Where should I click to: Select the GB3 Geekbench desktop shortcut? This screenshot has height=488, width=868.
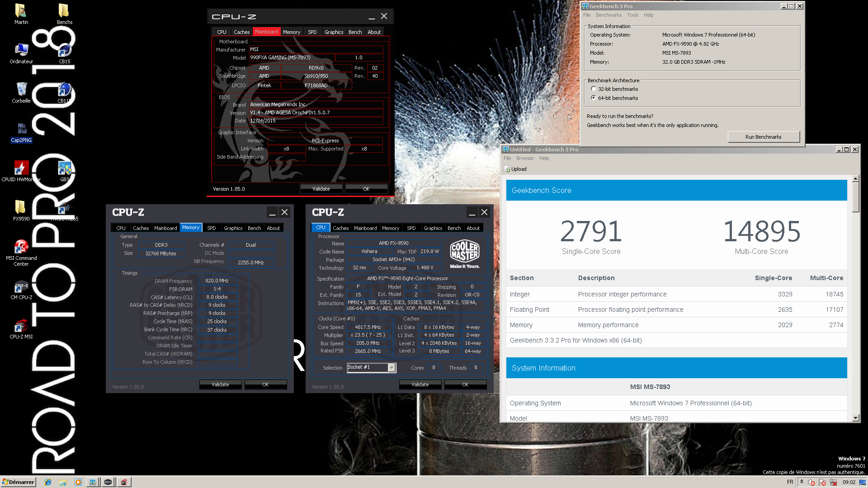[x=64, y=172]
